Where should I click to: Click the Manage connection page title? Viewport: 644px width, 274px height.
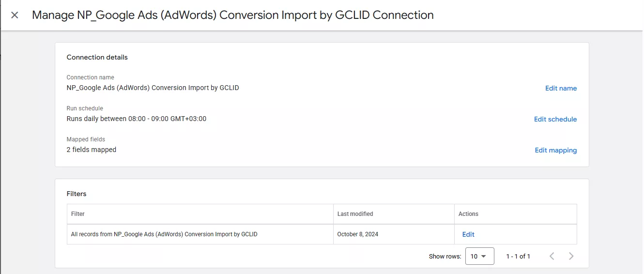pyautogui.click(x=232, y=15)
